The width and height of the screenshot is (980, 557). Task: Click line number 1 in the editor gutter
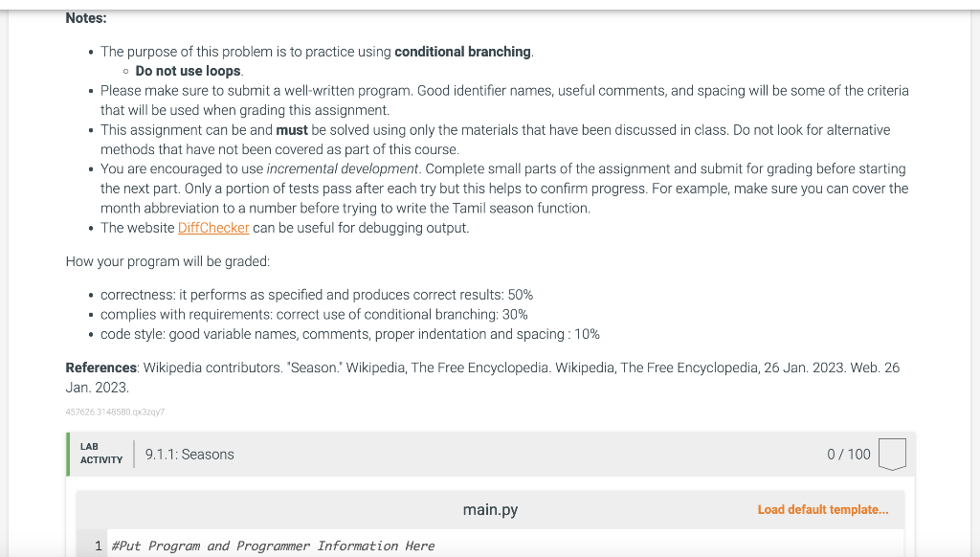click(99, 546)
